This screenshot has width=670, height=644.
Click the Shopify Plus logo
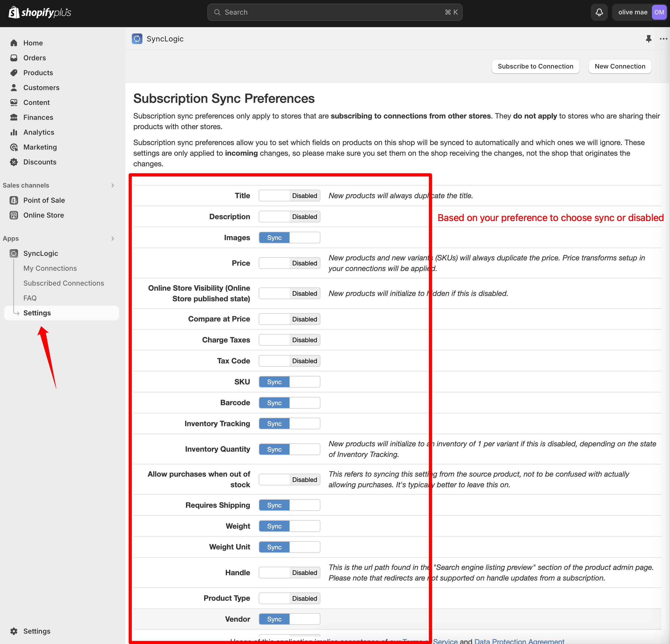[x=40, y=12]
